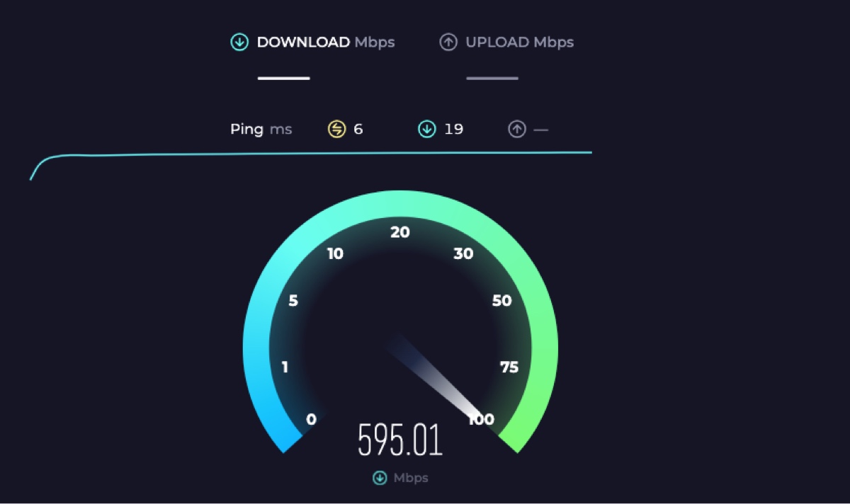The image size is (850, 504).
Task: Click the upload arrow icon beside UPLOAD Mbps
Action: click(x=448, y=42)
